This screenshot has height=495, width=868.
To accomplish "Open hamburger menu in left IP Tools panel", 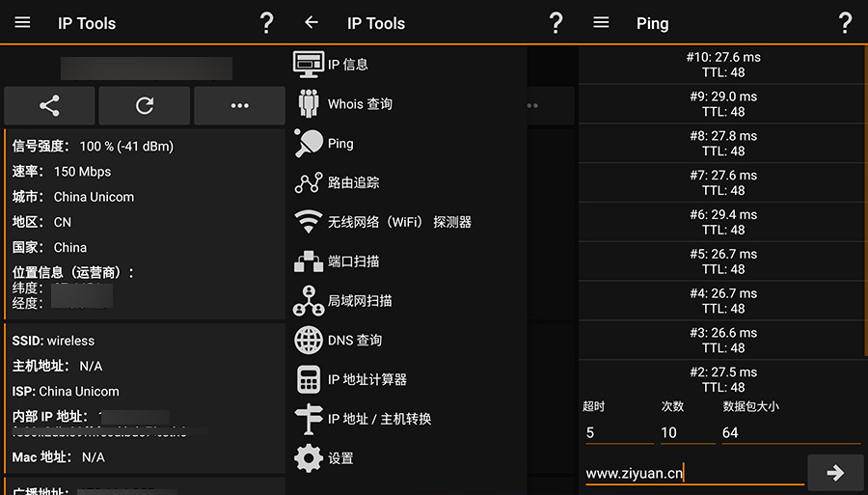I will click(22, 23).
